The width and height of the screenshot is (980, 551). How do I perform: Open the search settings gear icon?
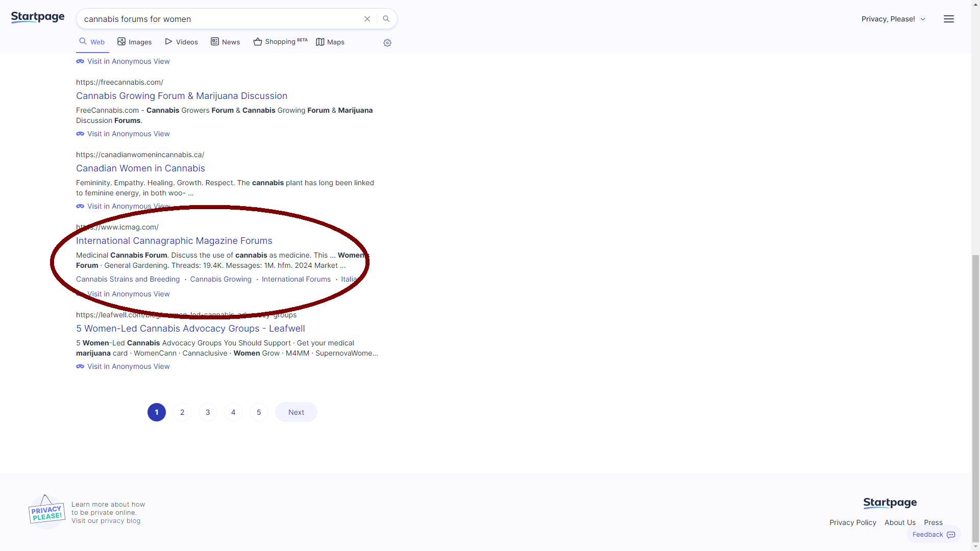[x=387, y=43]
